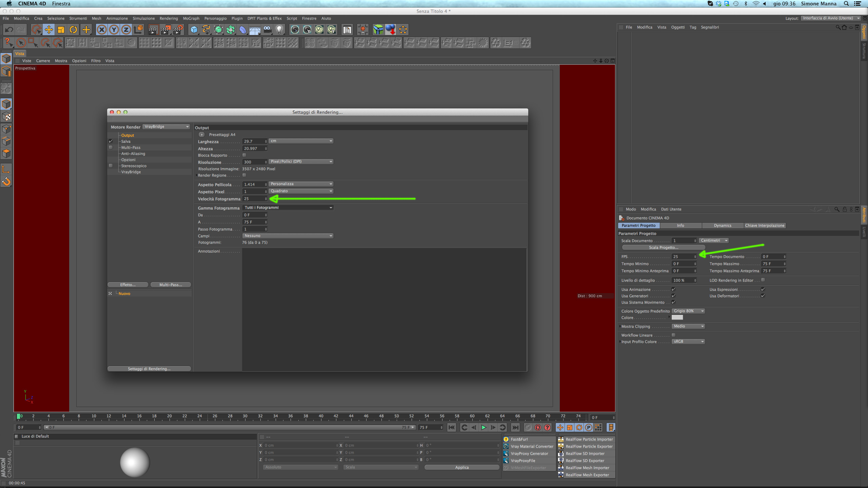Click the Effetto... button
868x488 pixels.
tap(127, 285)
